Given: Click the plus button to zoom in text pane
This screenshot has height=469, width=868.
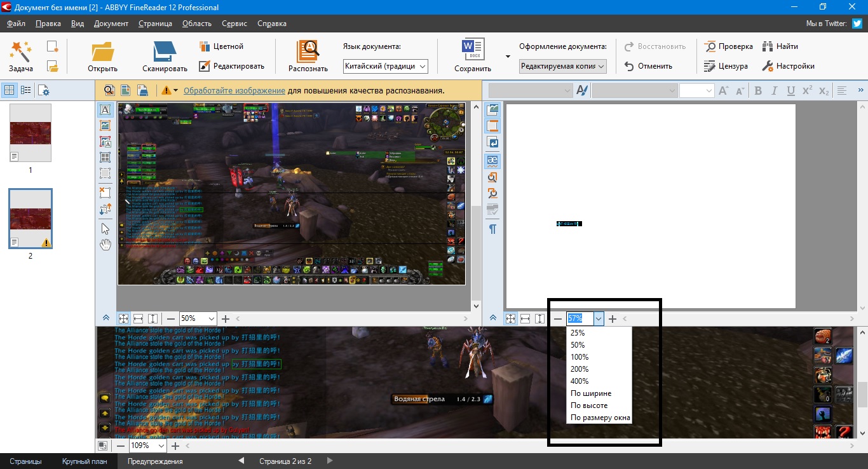Looking at the screenshot, I should (613, 319).
